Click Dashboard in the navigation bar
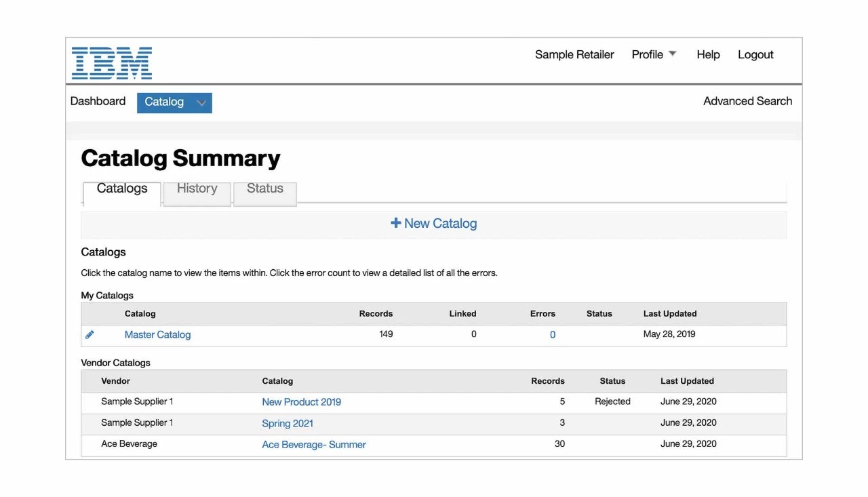868x497 pixels. click(98, 100)
